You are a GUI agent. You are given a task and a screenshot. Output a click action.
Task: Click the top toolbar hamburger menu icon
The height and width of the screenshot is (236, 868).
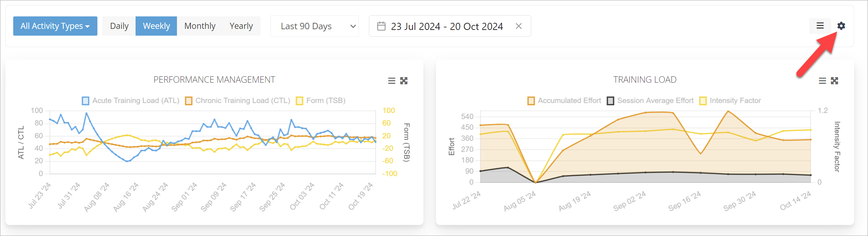pos(820,26)
